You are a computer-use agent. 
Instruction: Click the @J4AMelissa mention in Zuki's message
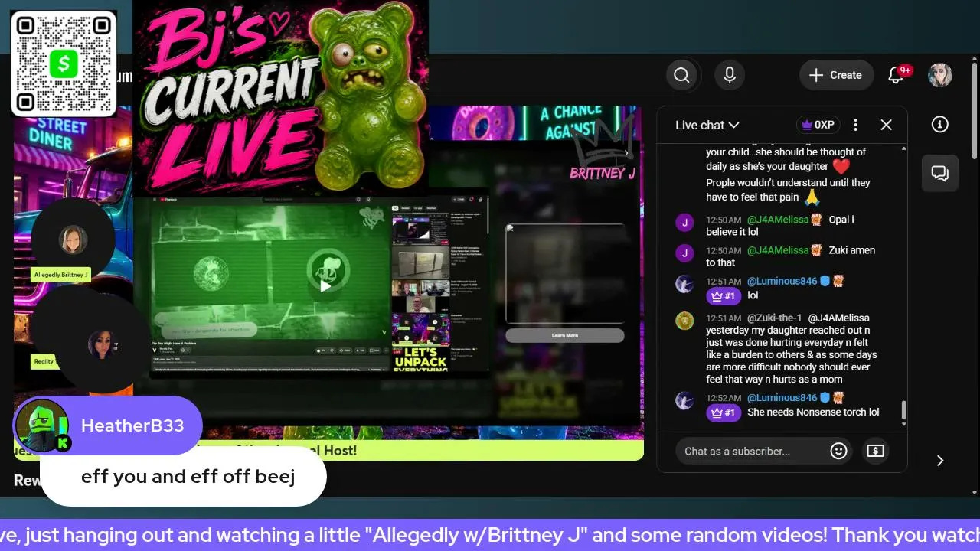click(x=838, y=318)
